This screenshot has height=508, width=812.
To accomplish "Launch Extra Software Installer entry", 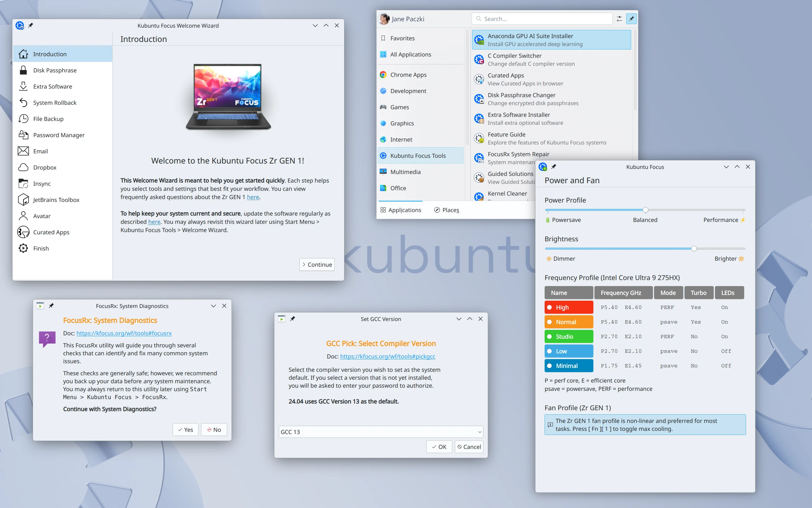I will [551, 119].
